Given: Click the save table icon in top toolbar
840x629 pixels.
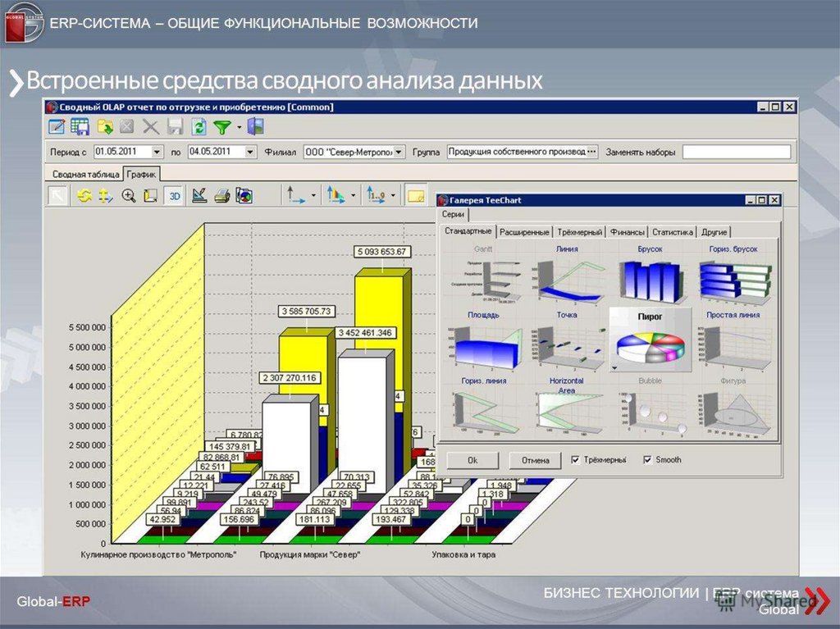Looking at the screenshot, I should coord(80,127).
